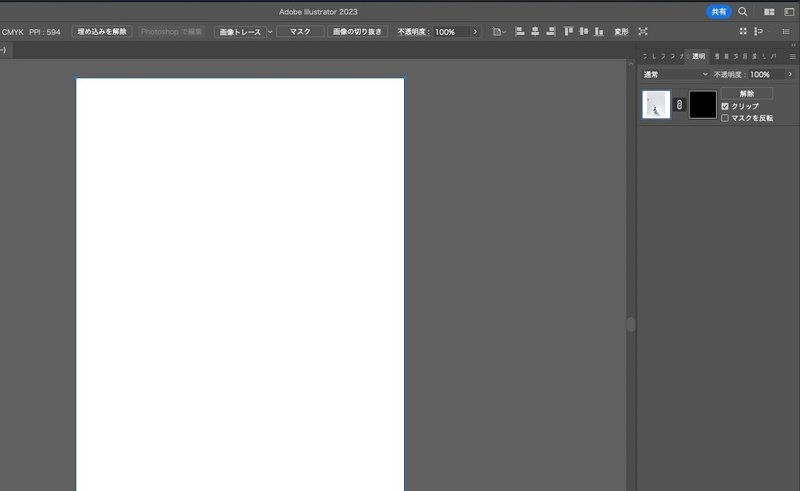The height and width of the screenshot is (491, 800).
Task: Open the Align To dropdown icon
Action: [499, 32]
